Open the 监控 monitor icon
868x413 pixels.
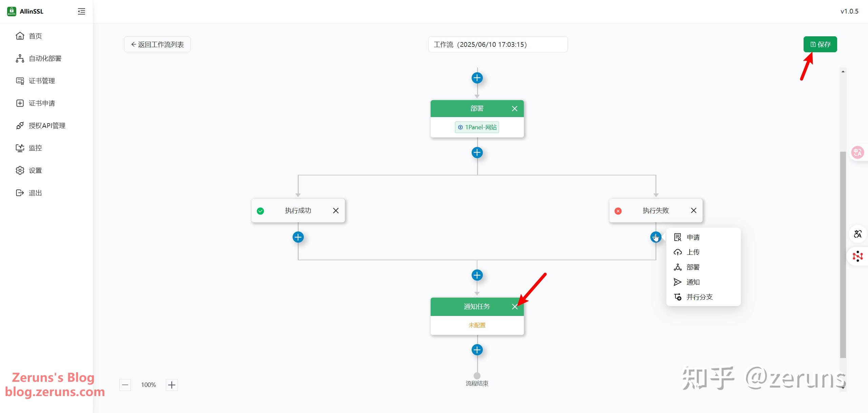coord(20,148)
